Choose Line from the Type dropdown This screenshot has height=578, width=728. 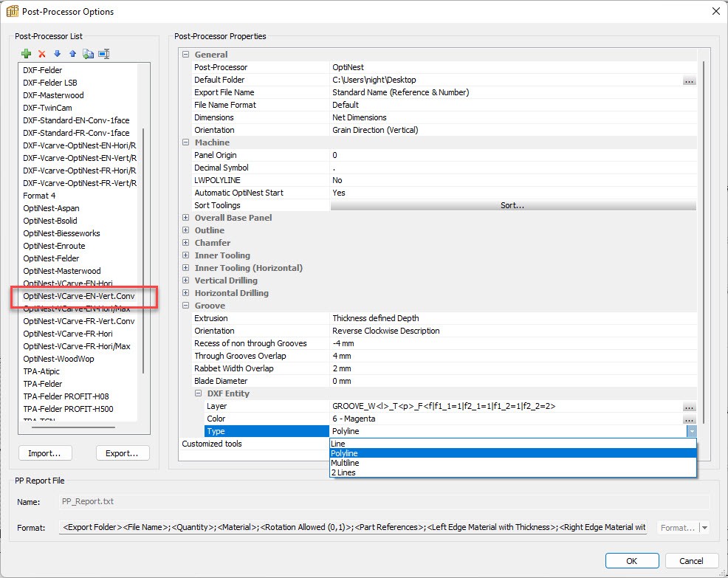513,444
